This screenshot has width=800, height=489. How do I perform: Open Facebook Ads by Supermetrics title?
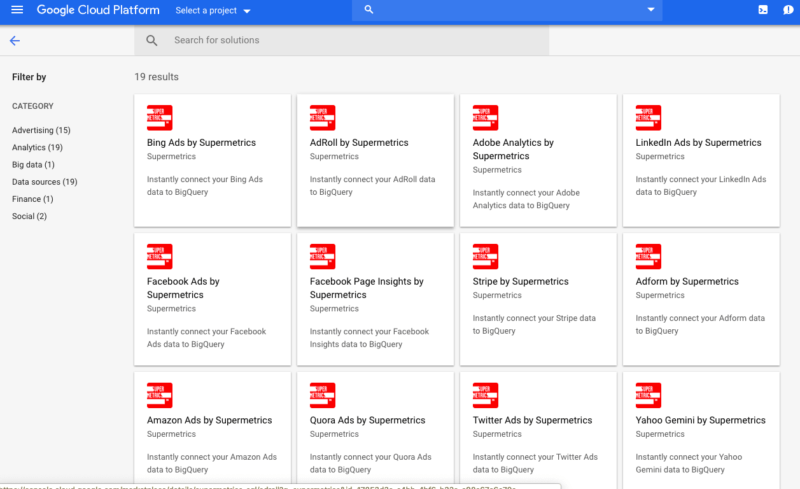(x=183, y=288)
